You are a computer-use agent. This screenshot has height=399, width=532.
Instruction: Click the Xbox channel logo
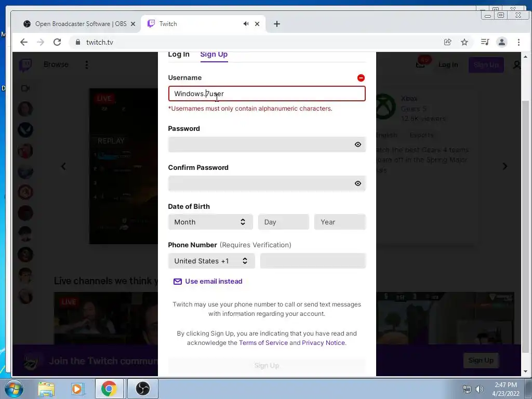tap(386, 107)
